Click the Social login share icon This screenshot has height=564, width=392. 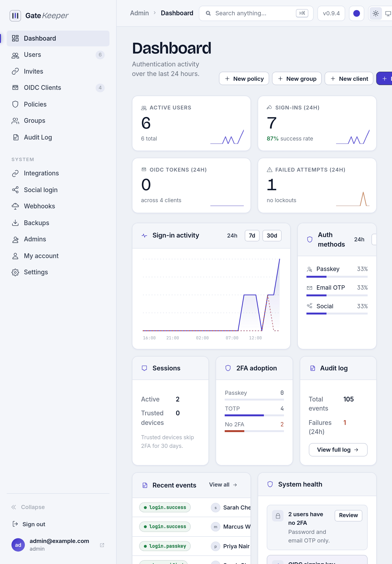click(16, 190)
